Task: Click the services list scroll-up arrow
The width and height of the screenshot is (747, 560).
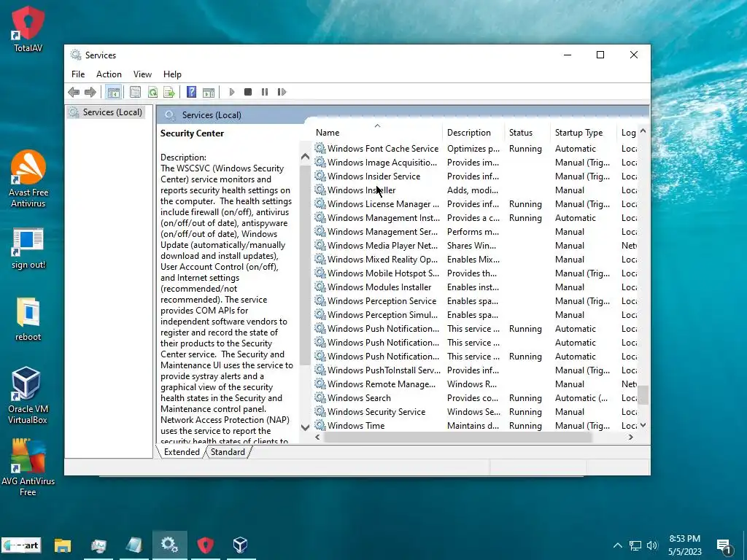Action: (643, 131)
